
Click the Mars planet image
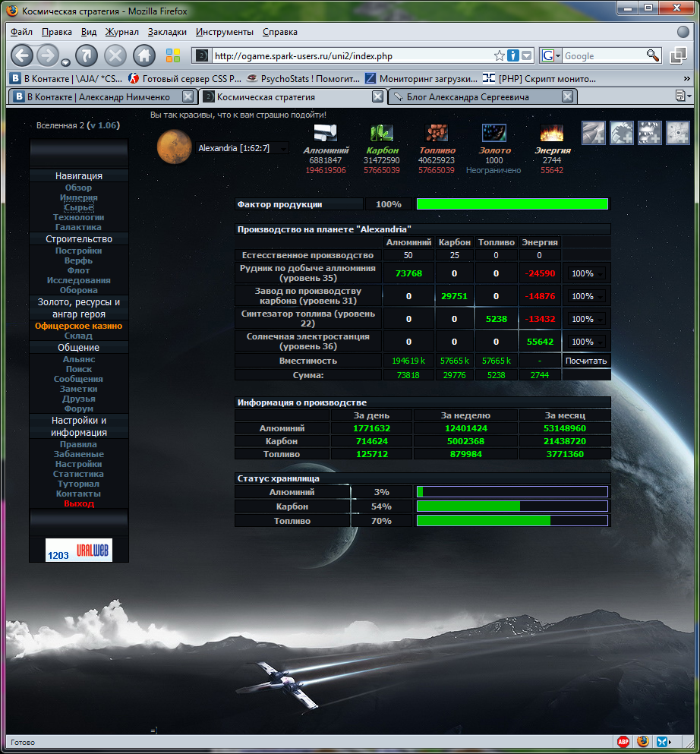point(174,147)
